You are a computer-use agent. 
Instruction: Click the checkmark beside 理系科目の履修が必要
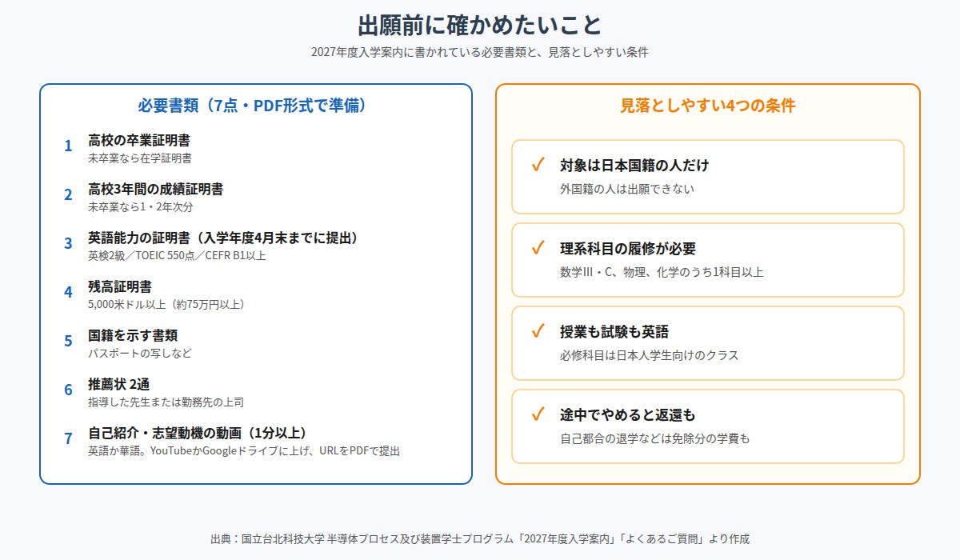538,249
